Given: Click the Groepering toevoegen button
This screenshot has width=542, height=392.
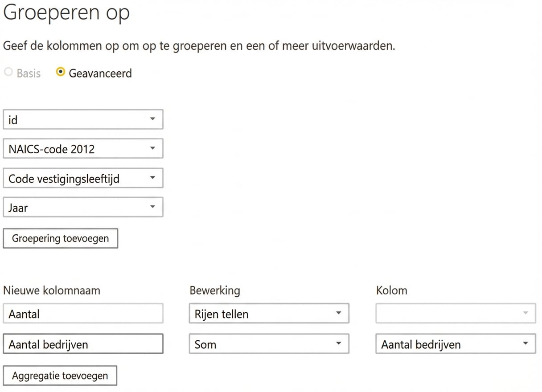Looking at the screenshot, I should pyautogui.click(x=60, y=238).
